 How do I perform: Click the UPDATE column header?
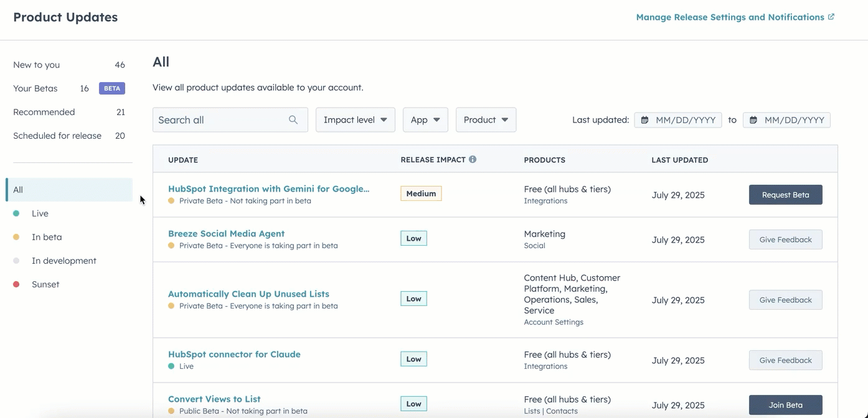tap(183, 160)
